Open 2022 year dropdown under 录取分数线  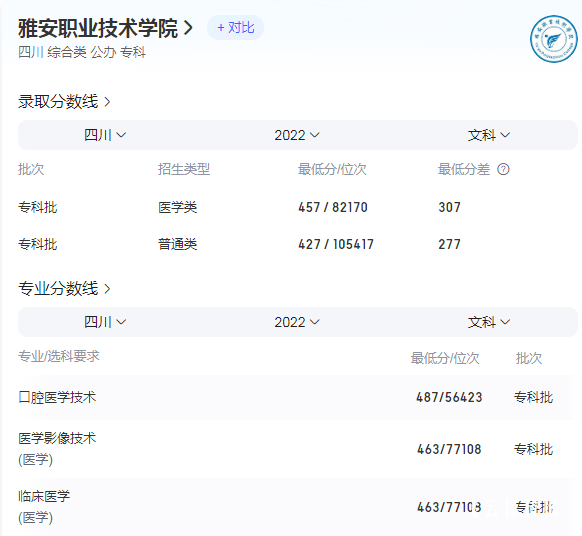click(x=297, y=135)
